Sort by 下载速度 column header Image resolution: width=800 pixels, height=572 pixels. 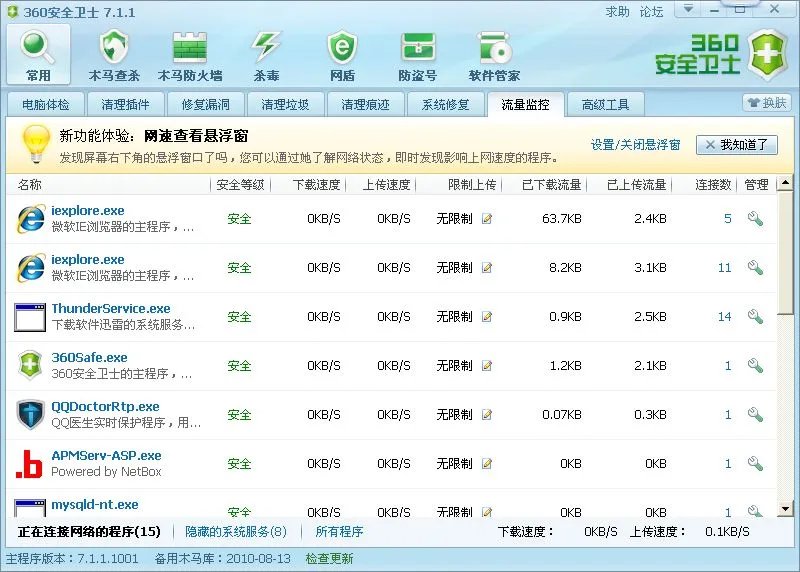316,185
